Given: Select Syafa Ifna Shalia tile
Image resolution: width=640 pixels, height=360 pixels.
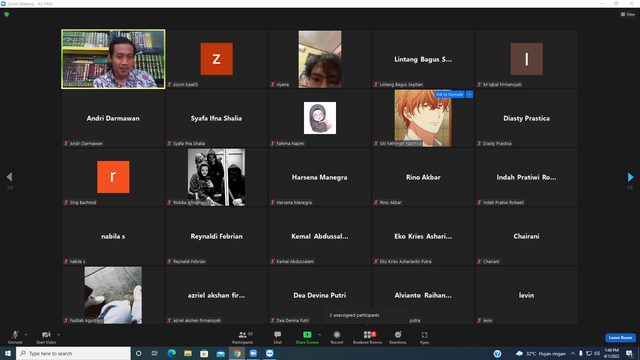Looking at the screenshot, I should pos(216,118).
